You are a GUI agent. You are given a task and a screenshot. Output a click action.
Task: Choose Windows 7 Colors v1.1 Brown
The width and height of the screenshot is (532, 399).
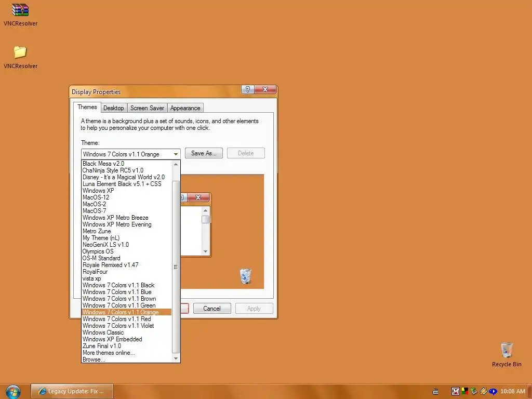pos(127,299)
